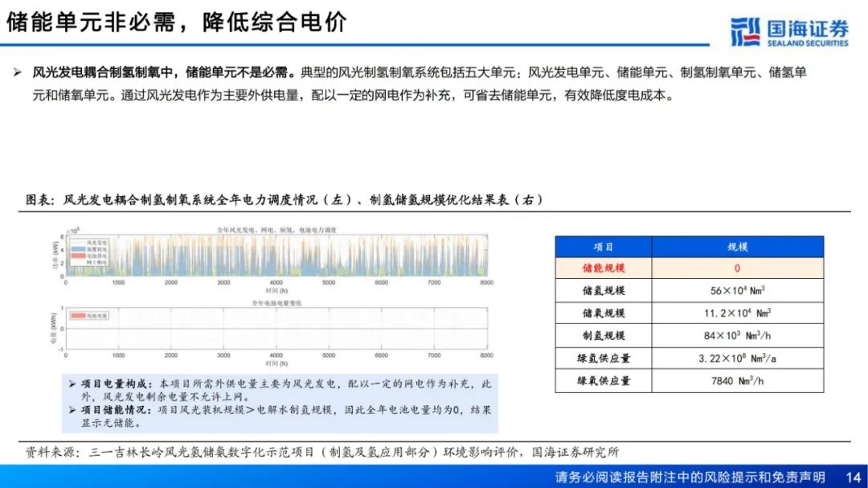Image resolution: width=868 pixels, height=488 pixels.
Task: Select the '规模' table header cell
Action: [737, 247]
